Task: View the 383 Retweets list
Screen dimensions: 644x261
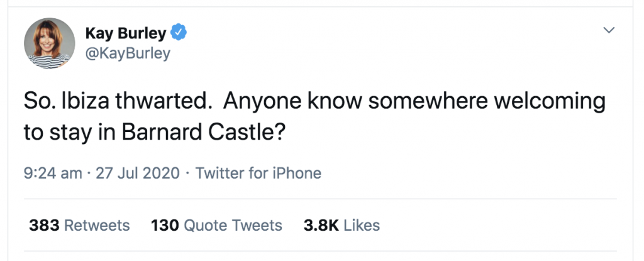Action: point(79,225)
